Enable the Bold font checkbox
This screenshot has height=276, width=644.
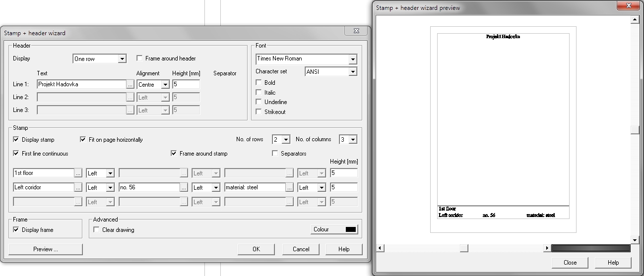tap(258, 83)
